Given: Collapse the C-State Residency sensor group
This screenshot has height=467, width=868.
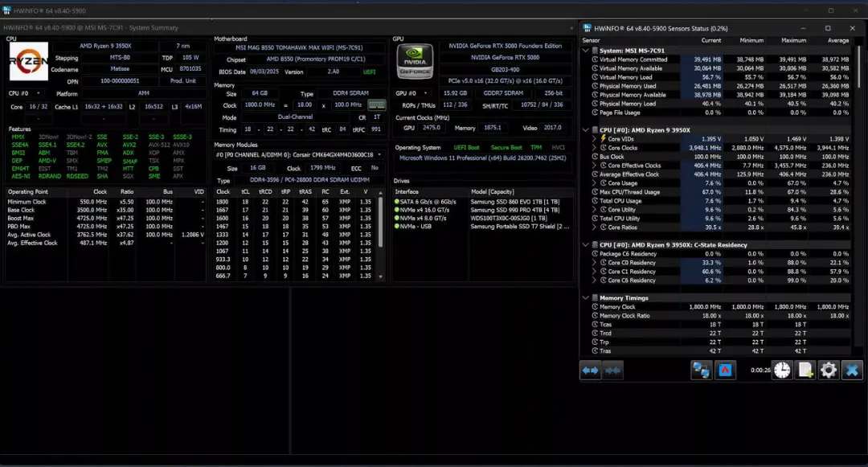Looking at the screenshot, I should tap(586, 244).
